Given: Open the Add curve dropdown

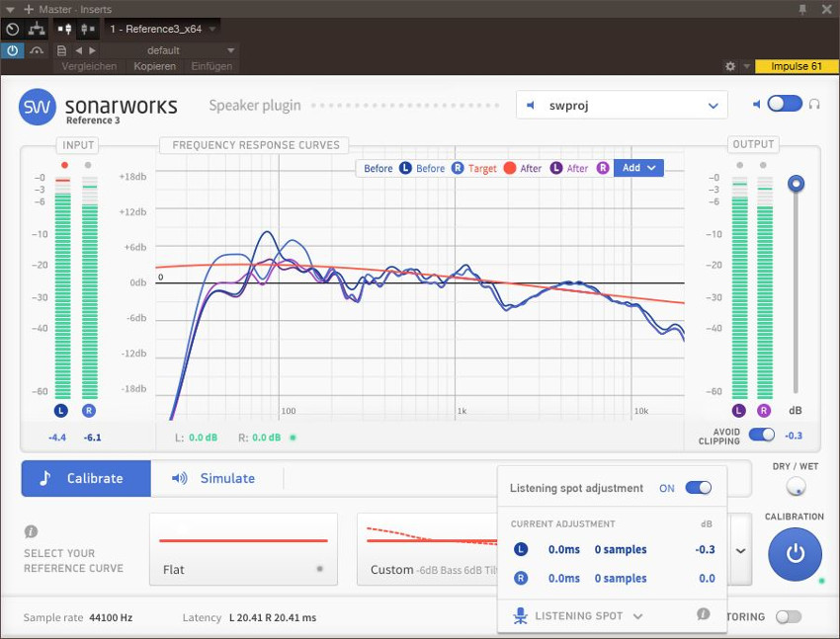Looking at the screenshot, I should pyautogui.click(x=638, y=168).
